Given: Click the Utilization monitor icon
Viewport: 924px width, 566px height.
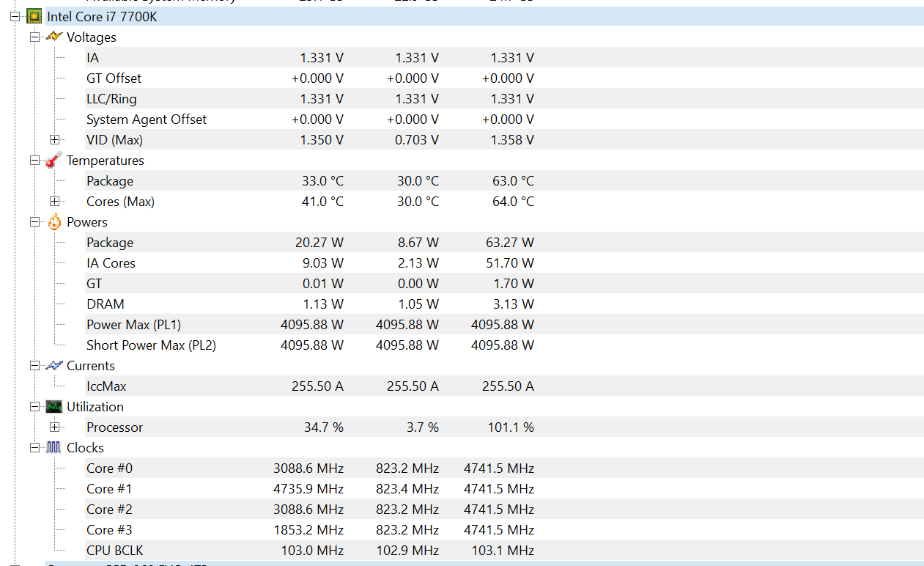Looking at the screenshot, I should (53, 406).
